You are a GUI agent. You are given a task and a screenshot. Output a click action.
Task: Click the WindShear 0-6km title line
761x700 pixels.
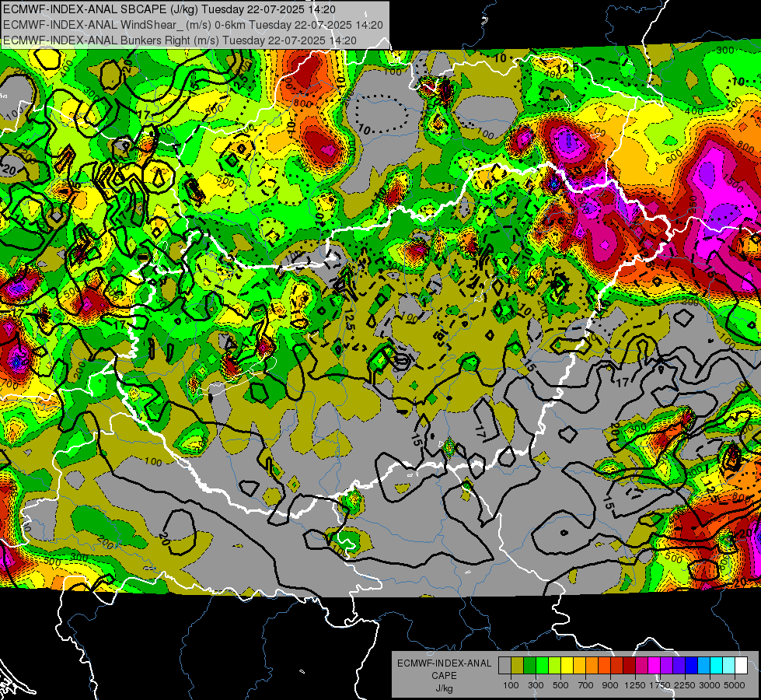click(192, 25)
